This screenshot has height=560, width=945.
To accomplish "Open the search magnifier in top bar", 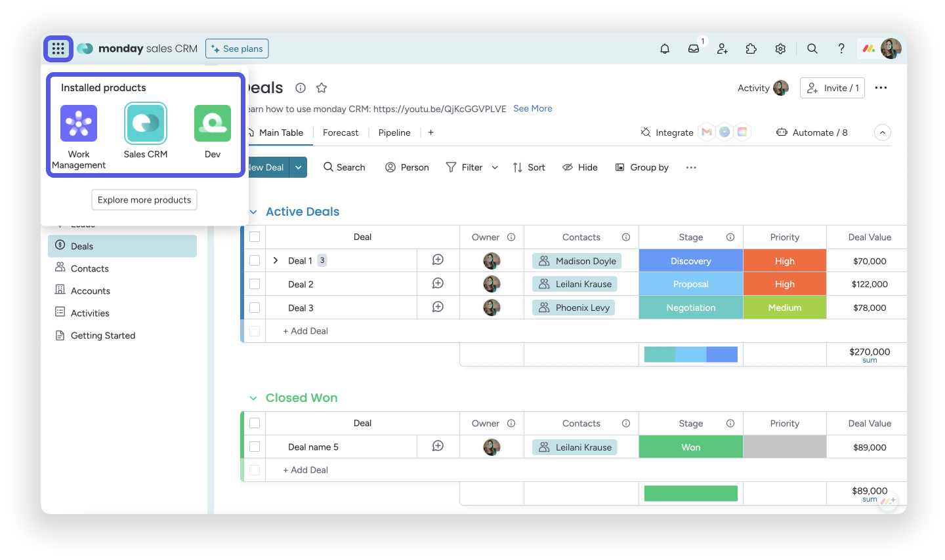I will point(812,49).
